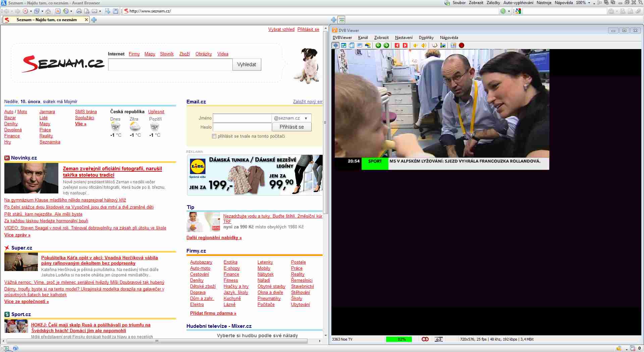
Task: Click the save floppy disk toolbar icon
Action: (x=116, y=11)
